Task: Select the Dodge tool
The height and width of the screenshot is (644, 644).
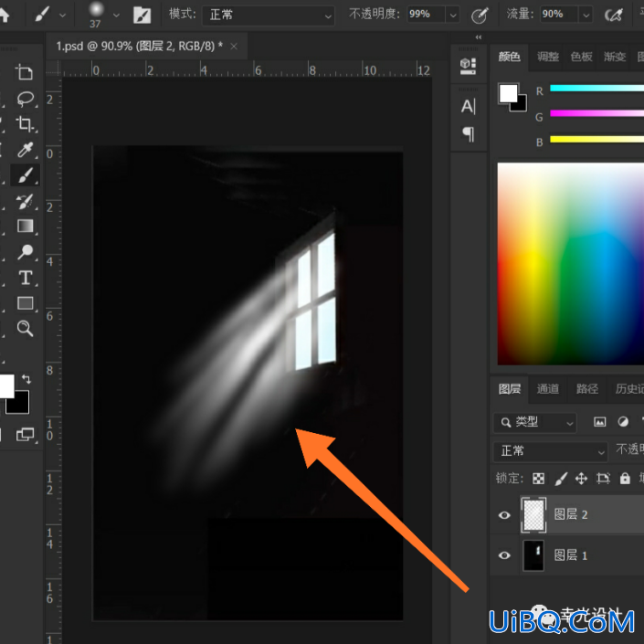Action: (x=25, y=252)
